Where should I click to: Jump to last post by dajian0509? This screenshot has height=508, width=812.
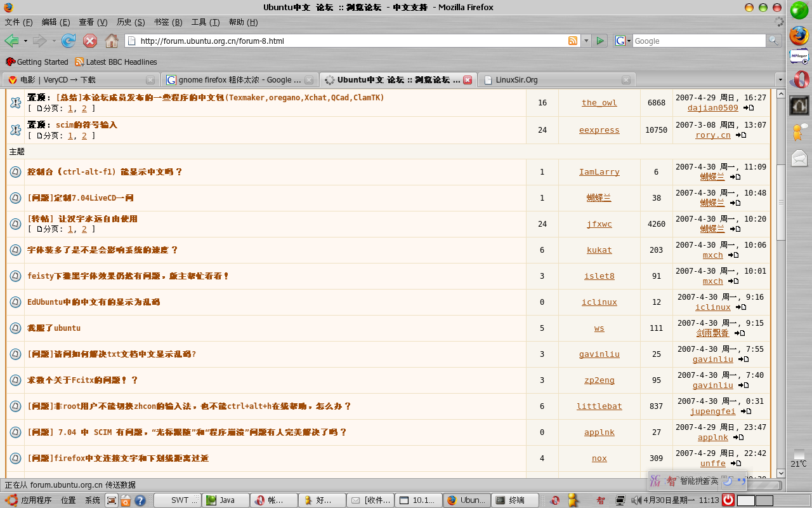point(749,108)
